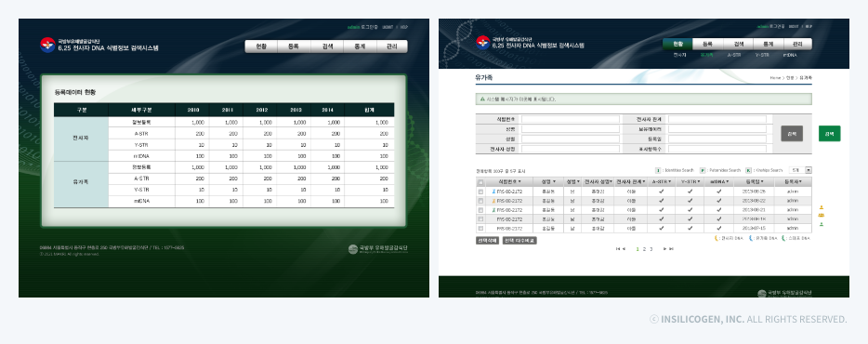Click the orange single-person icon beside the table

tap(822, 207)
